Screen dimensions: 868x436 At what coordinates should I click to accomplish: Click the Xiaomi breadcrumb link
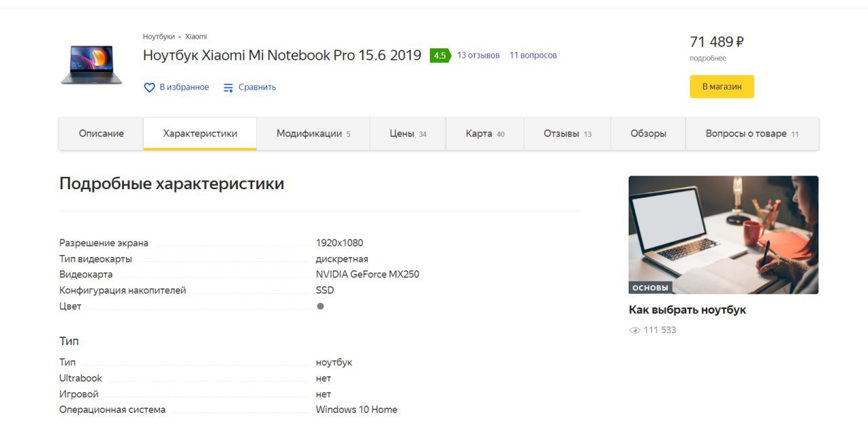pyautogui.click(x=196, y=37)
